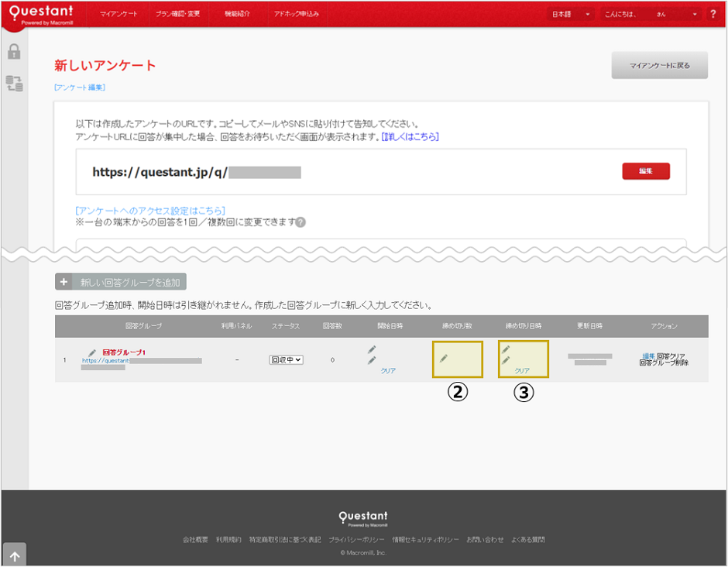Open the 日本語 language dropdown

point(571,14)
